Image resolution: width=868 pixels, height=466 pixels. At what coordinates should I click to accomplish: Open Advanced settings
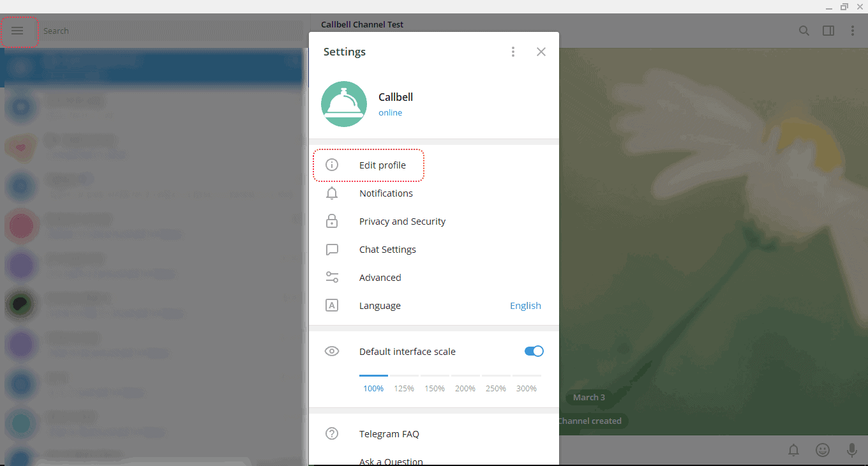pyautogui.click(x=434, y=278)
